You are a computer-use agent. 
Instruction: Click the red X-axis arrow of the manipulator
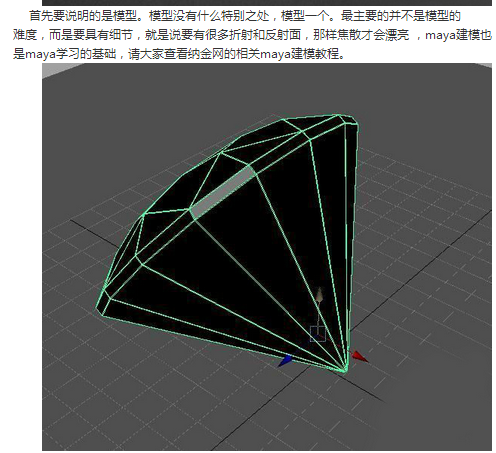(x=360, y=356)
